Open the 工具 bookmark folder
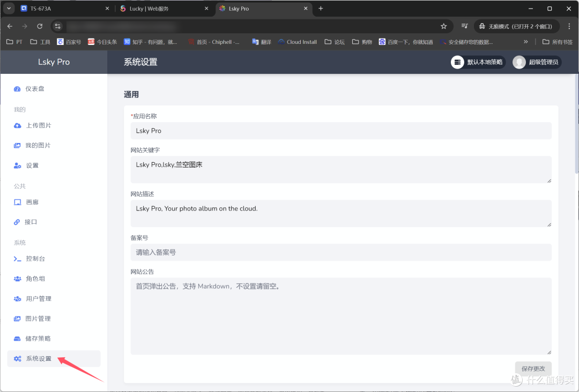This screenshot has width=579, height=392. [x=40, y=42]
